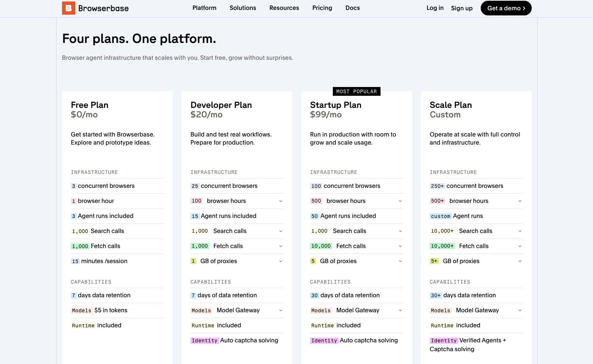The width and height of the screenshot is (593, 364).
Task: Select the Free Plan heading
Action: [90, 105]
